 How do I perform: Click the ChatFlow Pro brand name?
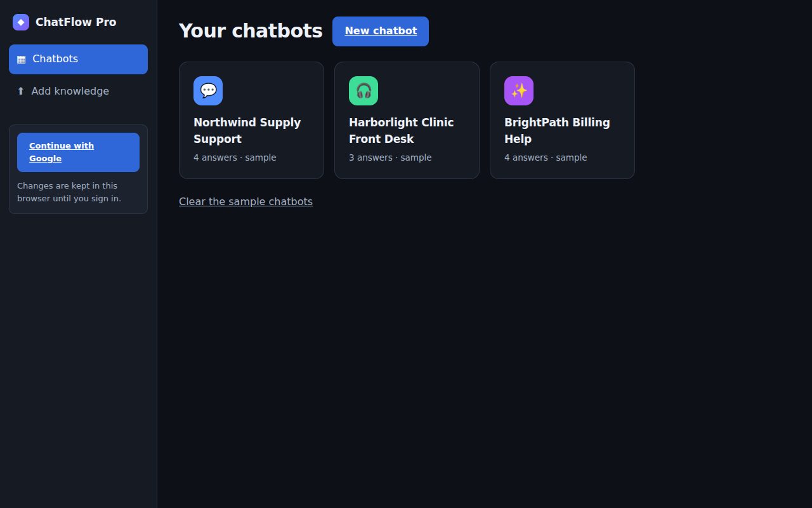(75, 22)
